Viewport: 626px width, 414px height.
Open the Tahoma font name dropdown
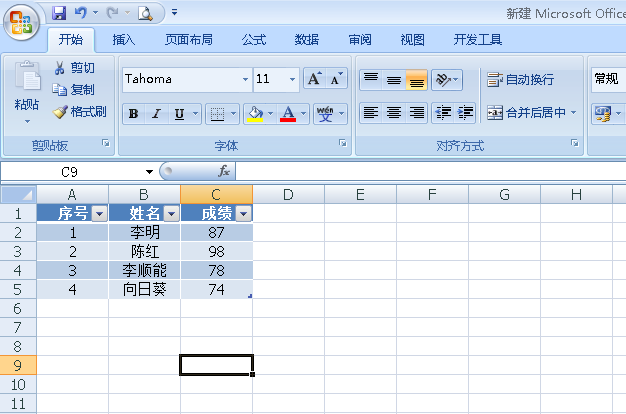pyautogui.click(x=245, y=79)
